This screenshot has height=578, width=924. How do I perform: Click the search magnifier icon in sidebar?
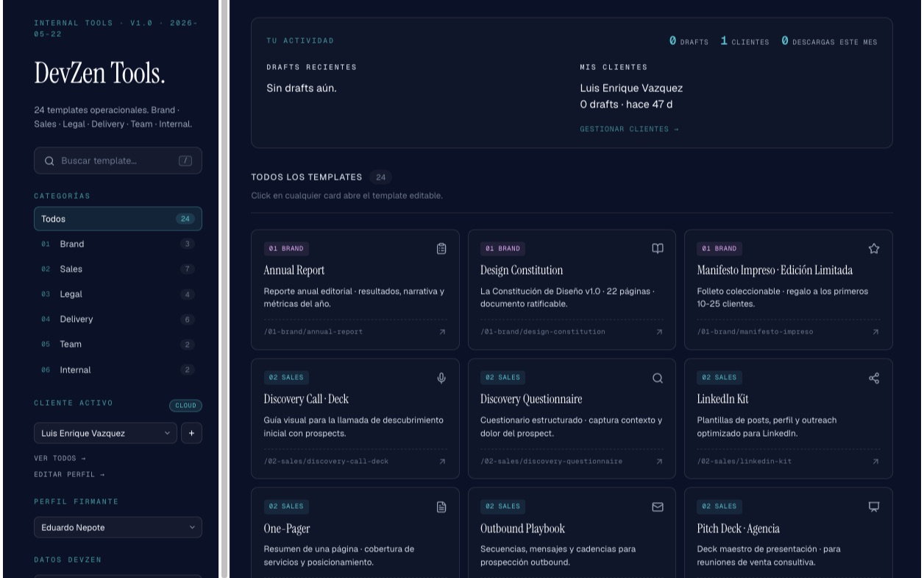click(x=49, y=161)
